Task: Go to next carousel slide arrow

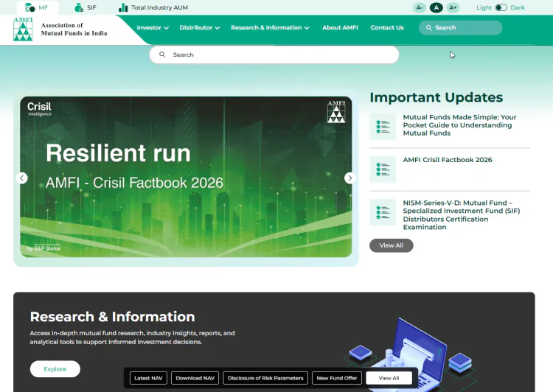Action: click(x=349, y=178)
